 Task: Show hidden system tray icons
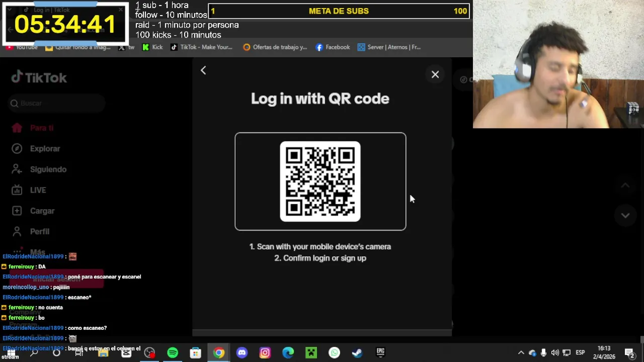(521, 353)
